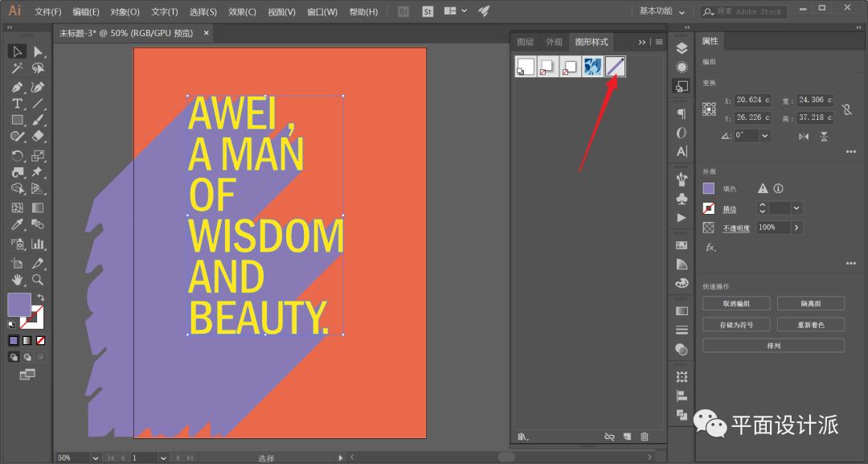
Task: Select the Rectangle shape tool
Action: pos(17,121)
